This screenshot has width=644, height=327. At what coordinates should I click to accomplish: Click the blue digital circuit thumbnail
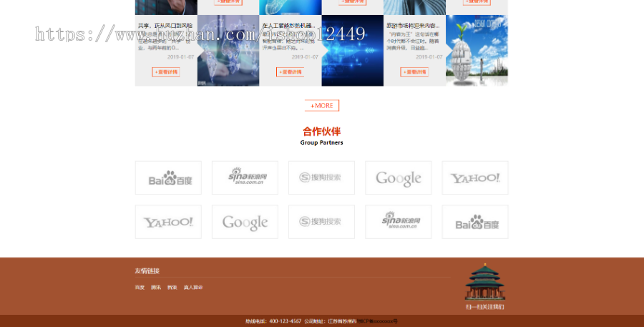(x=352, y=51)
